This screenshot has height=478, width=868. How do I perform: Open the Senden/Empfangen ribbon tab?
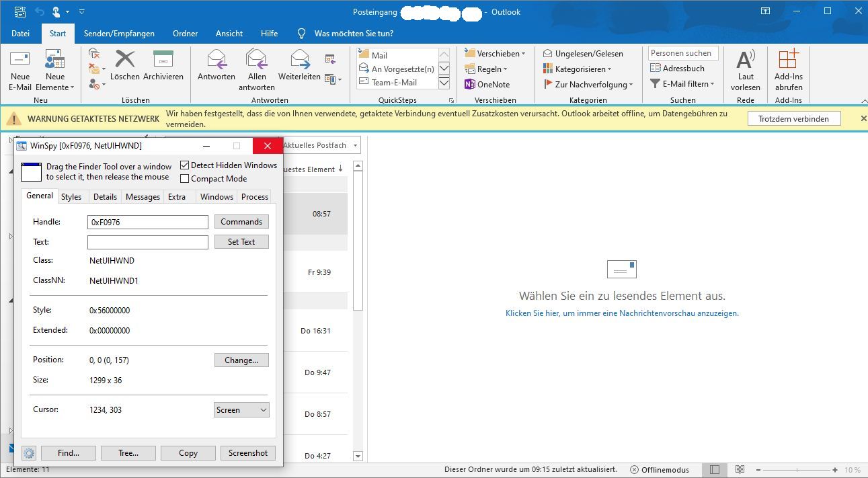click(x=119, y=34)
